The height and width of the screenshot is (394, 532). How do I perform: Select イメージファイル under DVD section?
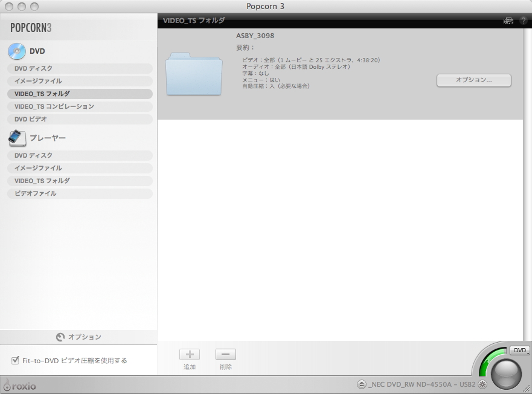point(80,81)
